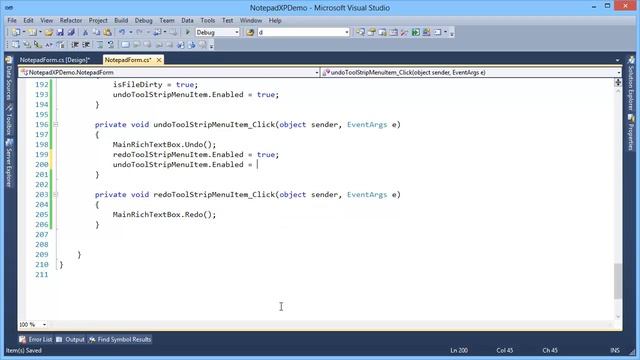Viewport: 640px width, 360px height.
Task: Click the Paste clipboard icon
Action: [107, 32]
